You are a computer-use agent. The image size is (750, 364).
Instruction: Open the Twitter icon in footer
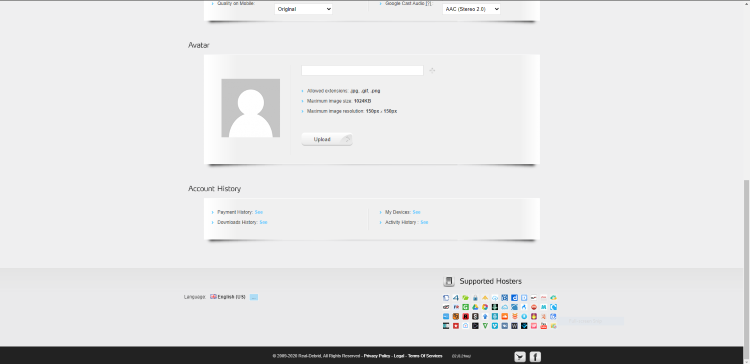pyautogui.click(x=519, y=356)
